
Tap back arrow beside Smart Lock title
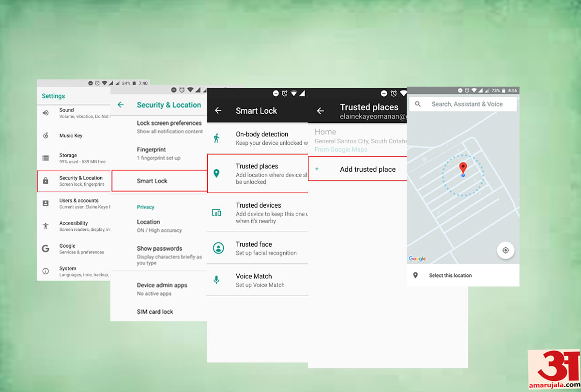218,111
